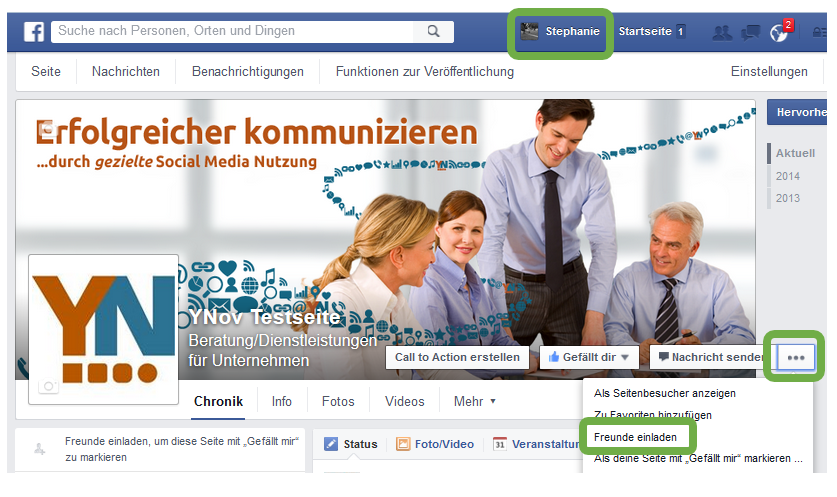Screen dimensions: 837x497
Task: Select Veranstaltung composer option
Action: 536,444
